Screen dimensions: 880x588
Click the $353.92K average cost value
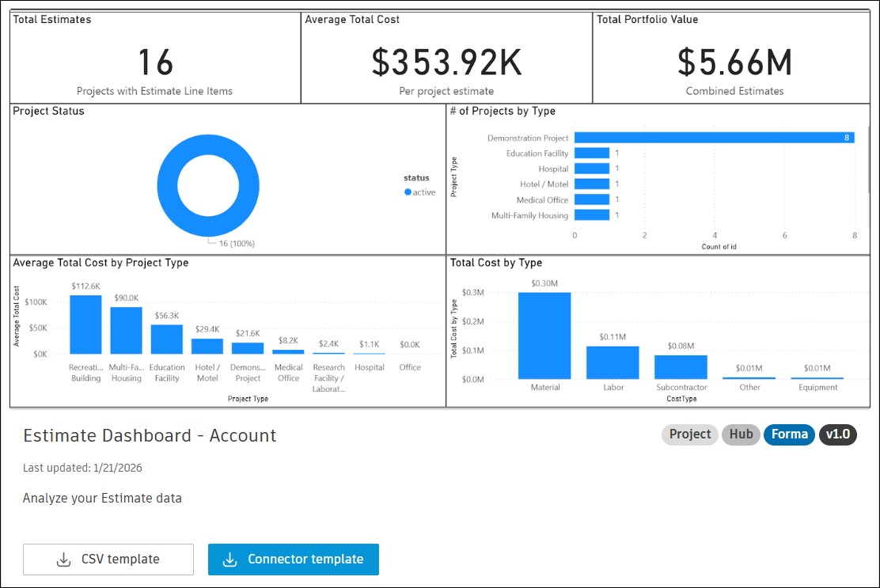point(447,62)
